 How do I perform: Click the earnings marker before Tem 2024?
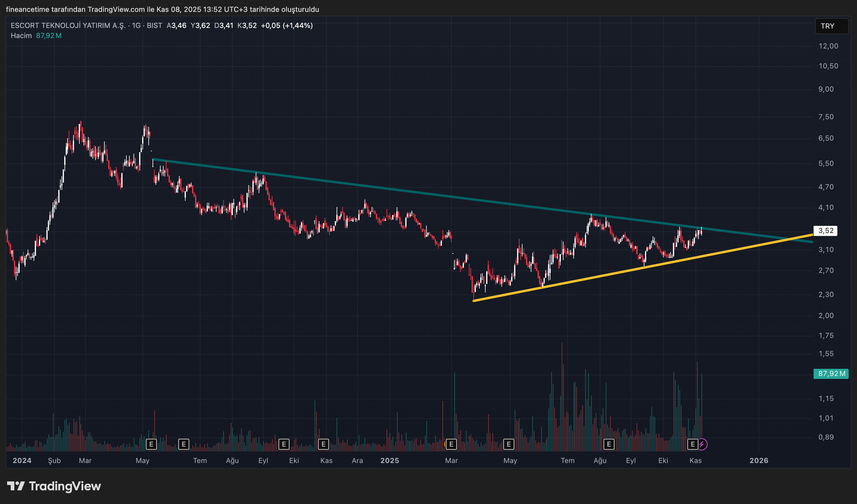[184, 444]
